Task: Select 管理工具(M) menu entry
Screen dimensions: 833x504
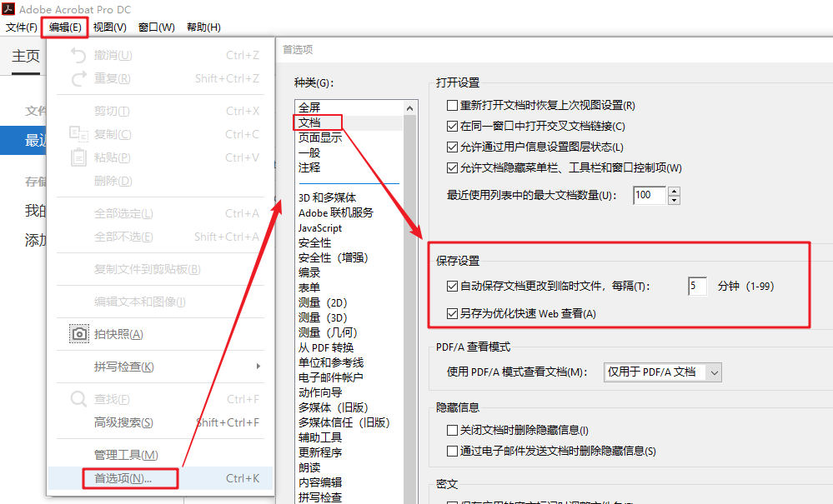Action: pyautogui.click(x=160, y=455)
